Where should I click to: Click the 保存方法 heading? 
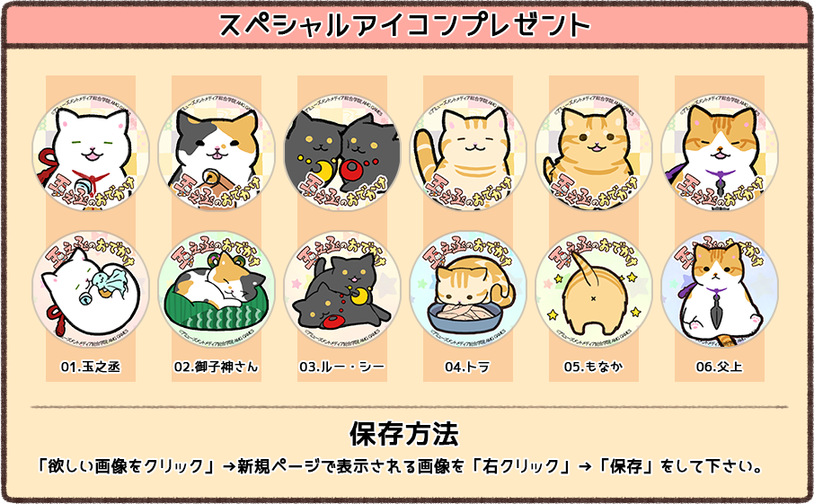[405, 434]
